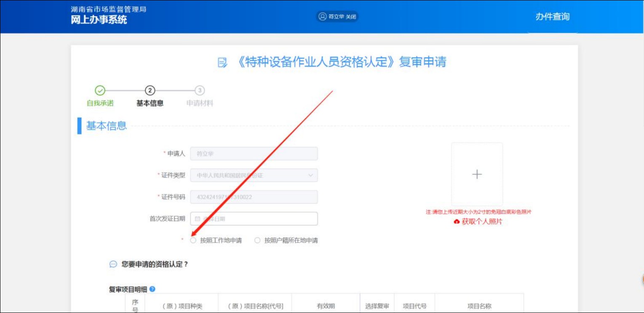Image resolution: width=644 pixels, height=313 pixels.
Task: Select the 按照工作地申请 radio button
Action: click(193, 241)
